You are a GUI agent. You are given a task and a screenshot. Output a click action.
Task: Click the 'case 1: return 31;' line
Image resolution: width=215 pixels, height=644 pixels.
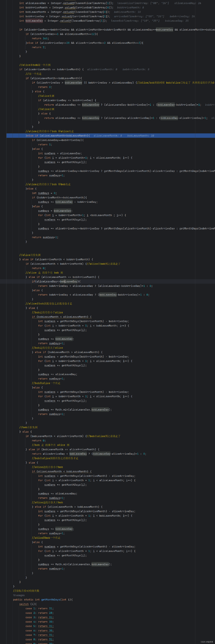click(40, 608)
